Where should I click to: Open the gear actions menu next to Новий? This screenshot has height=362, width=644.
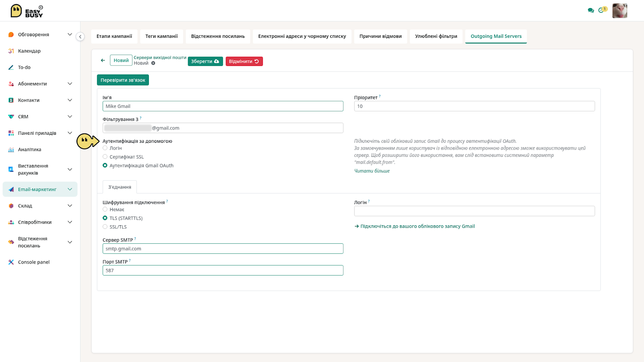coord(153,63)
